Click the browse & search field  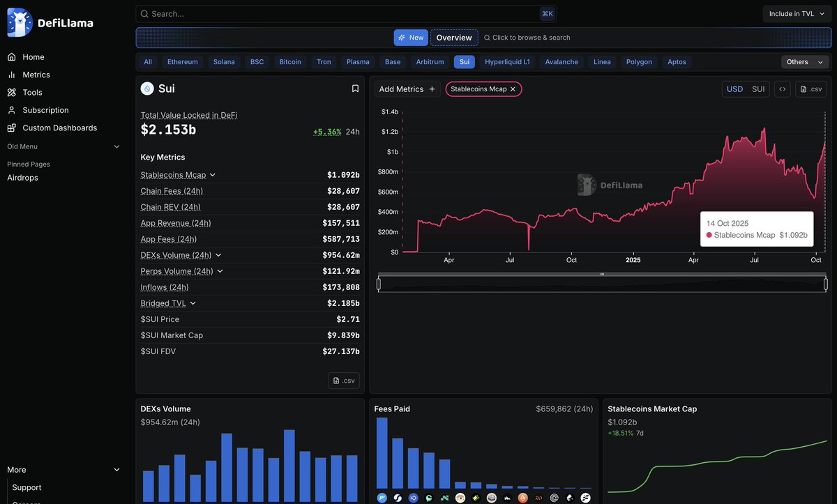527,38
